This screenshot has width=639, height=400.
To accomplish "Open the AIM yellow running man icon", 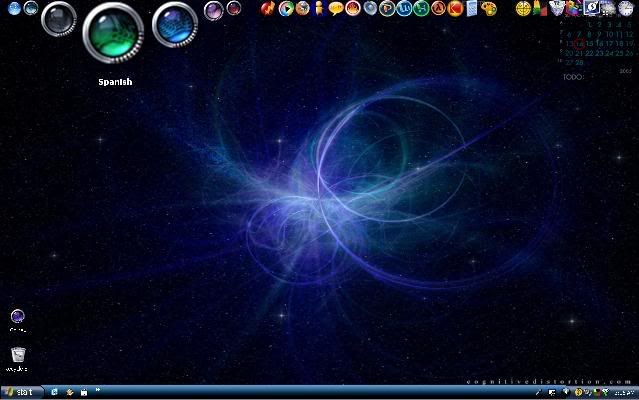I will point(320,9).
